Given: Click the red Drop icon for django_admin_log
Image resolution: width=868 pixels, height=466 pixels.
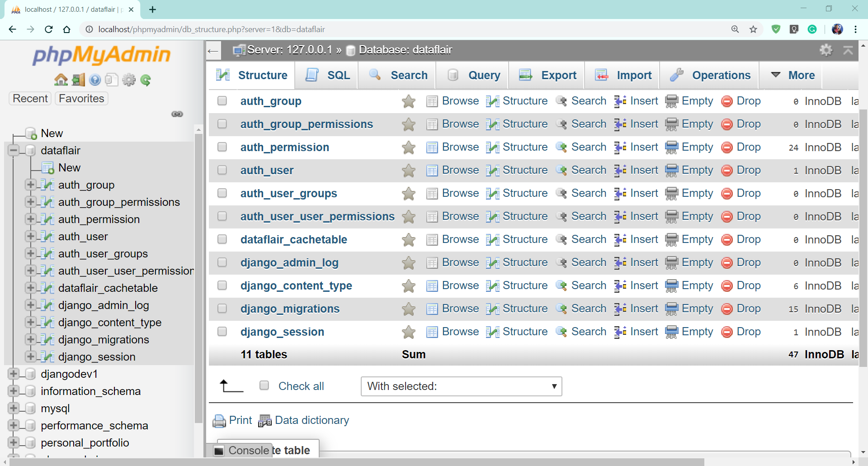Looking at the screenshot, I should point(727,263).
